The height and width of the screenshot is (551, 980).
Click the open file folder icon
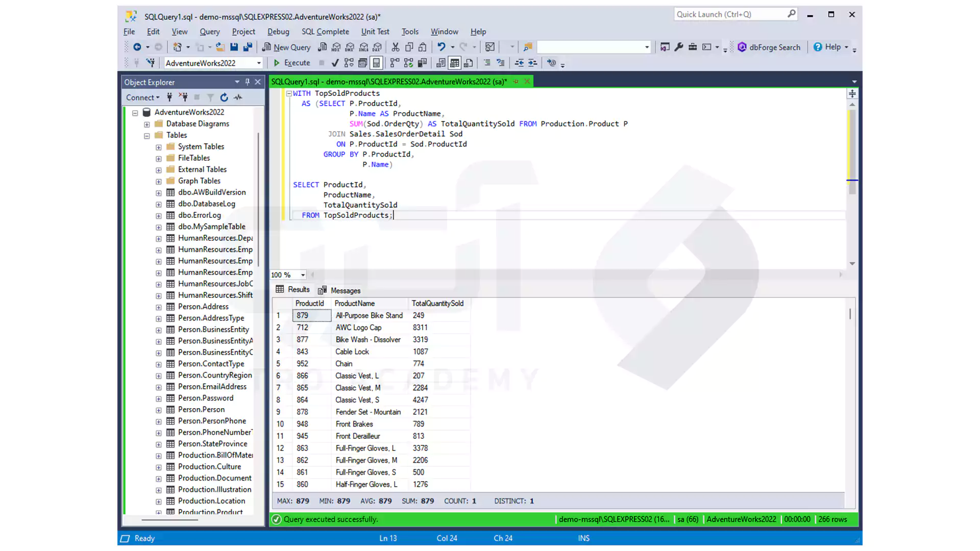220,47
